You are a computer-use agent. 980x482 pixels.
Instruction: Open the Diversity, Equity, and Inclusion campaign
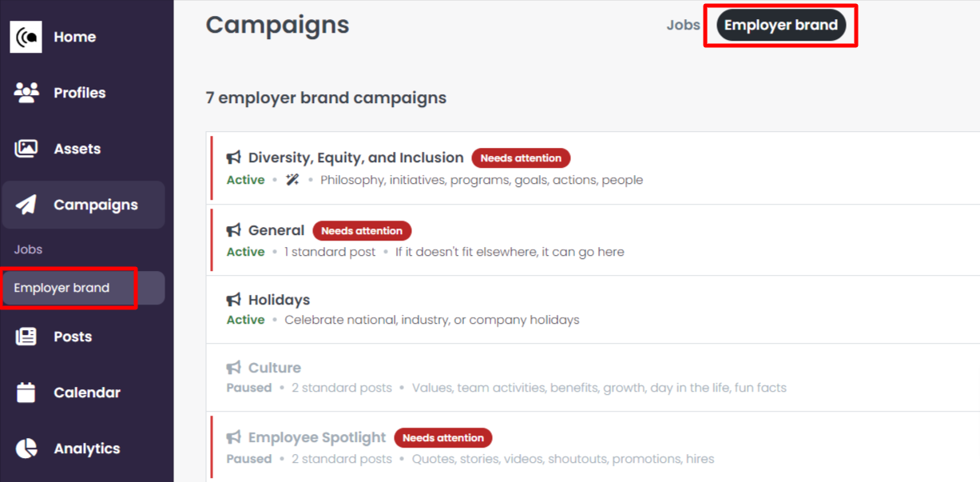click(356, 157)
